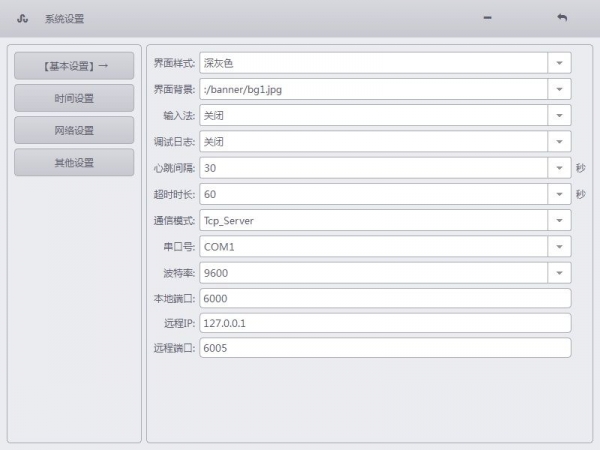The image size is (600, 450).
Task: Expand the 输入法 dropdown arrow
Action: coord(559,115)
